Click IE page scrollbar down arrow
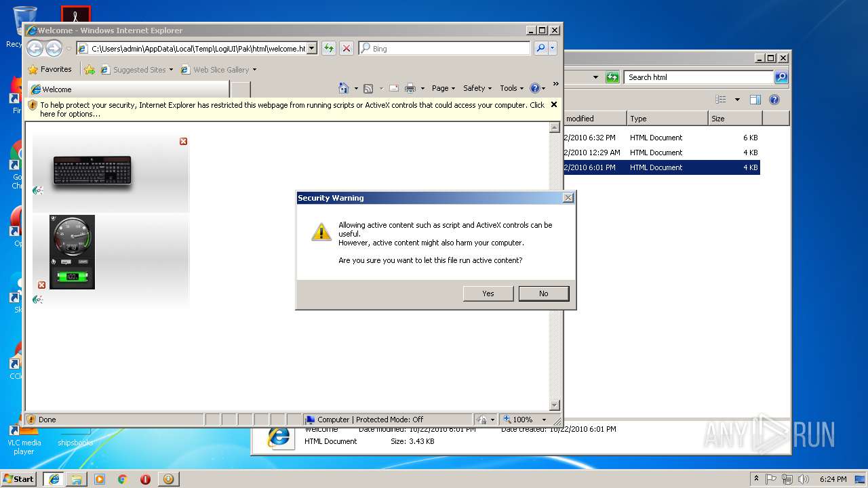The image size is (868, 488). 554,405
